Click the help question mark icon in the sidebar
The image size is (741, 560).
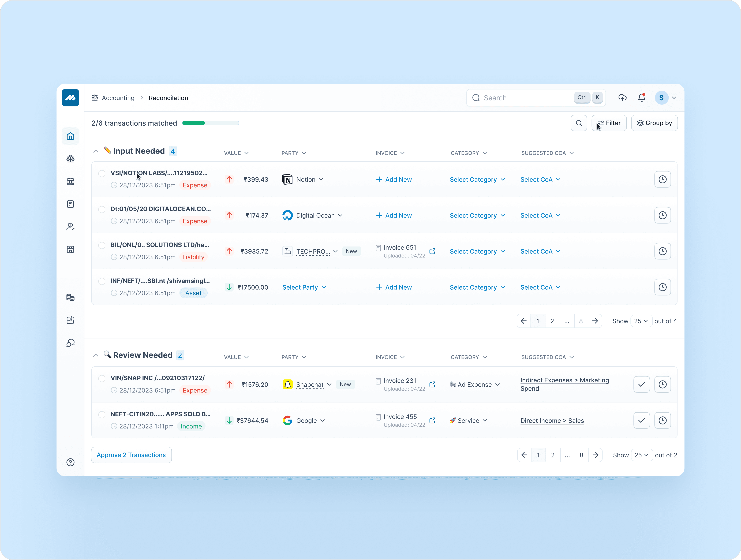tap(70, 462)
